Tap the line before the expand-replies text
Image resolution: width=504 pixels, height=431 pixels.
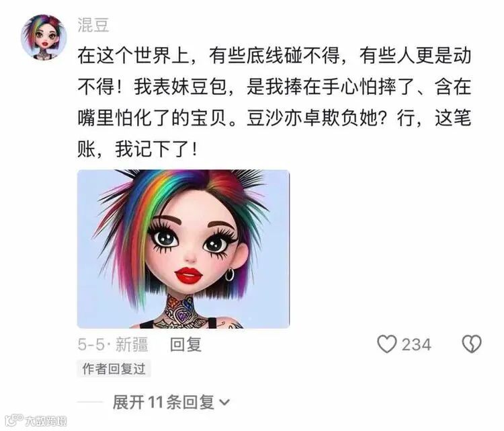coord(90,402)
